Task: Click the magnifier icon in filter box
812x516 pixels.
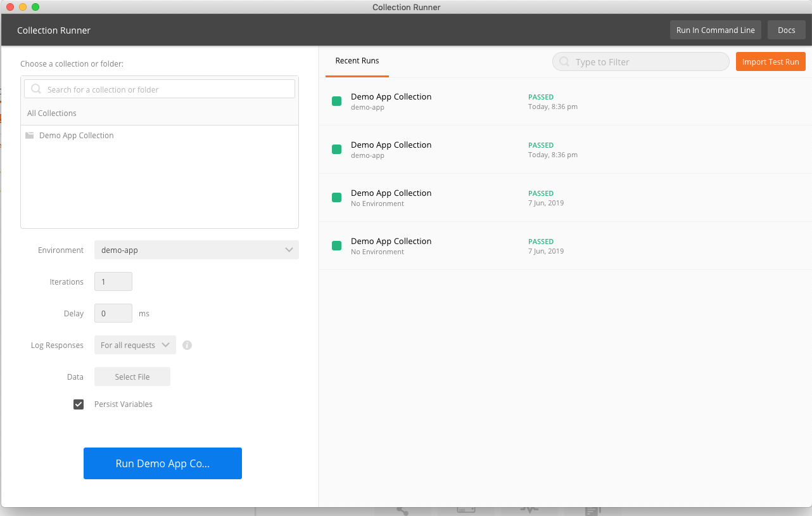Action: (x=564, y=62)
